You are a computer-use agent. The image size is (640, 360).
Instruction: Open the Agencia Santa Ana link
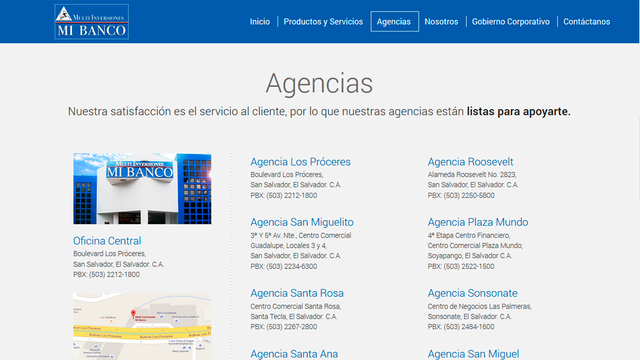click(x=294, y=354)
